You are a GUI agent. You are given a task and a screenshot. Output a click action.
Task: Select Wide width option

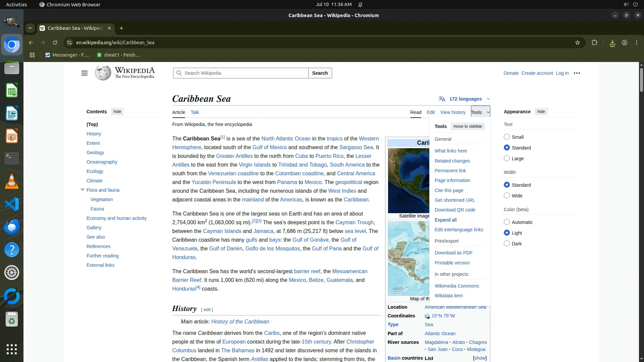tap(507, 195)
